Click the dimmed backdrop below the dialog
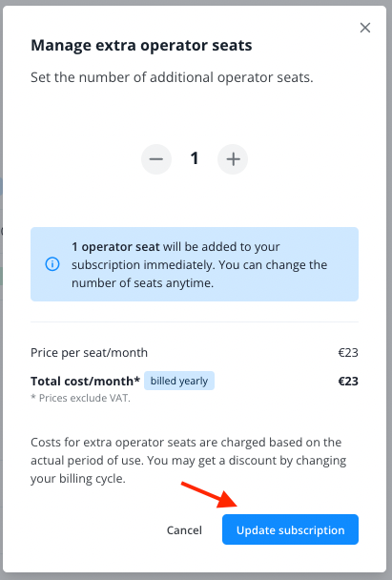Screen dimensions: 392x580 196,577
